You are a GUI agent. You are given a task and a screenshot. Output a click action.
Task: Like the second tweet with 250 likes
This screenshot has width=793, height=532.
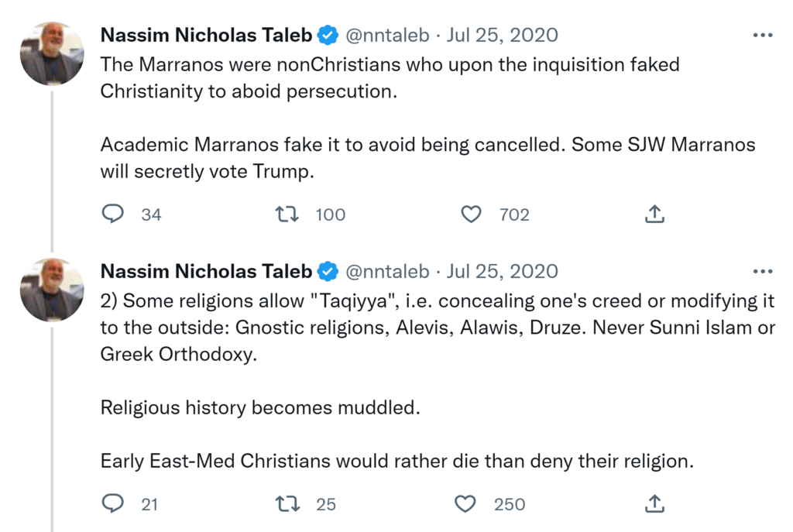click(465, 504)
